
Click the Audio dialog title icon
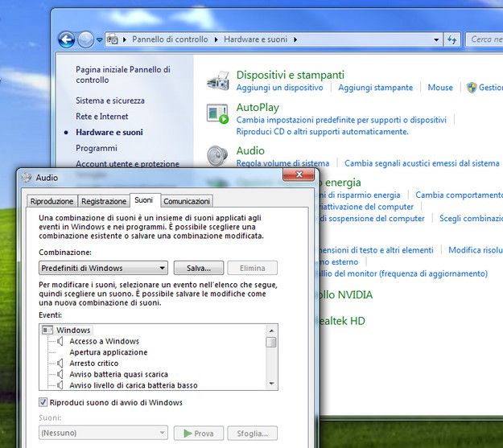27,177
